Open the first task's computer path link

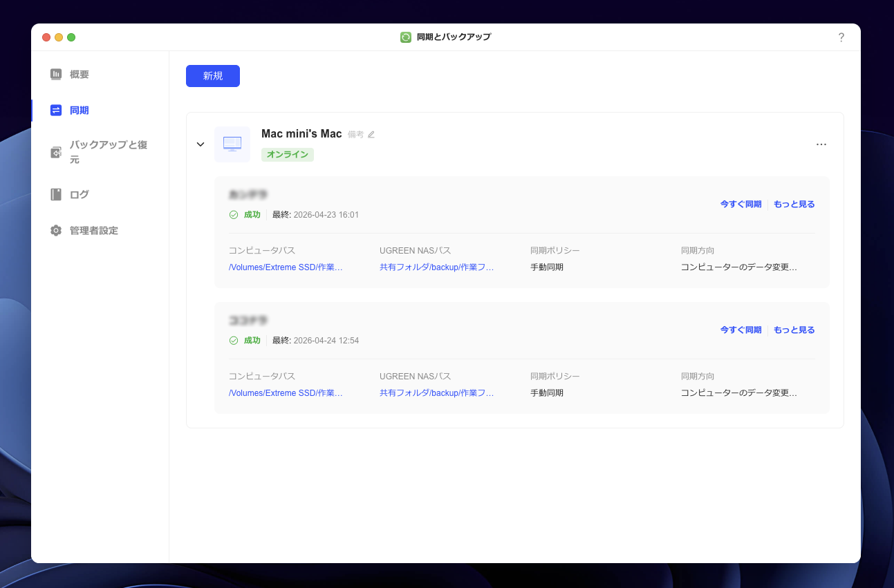coord(286,267)
